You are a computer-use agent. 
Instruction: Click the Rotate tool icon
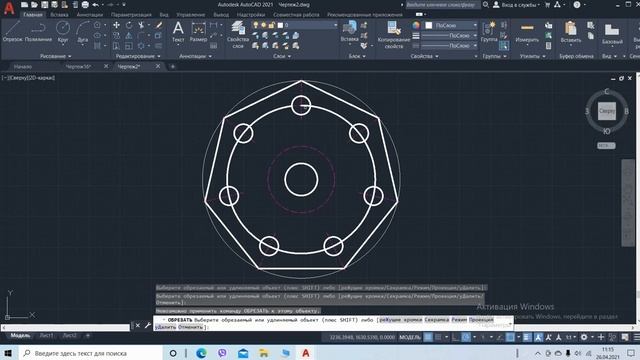pos(129,25)
